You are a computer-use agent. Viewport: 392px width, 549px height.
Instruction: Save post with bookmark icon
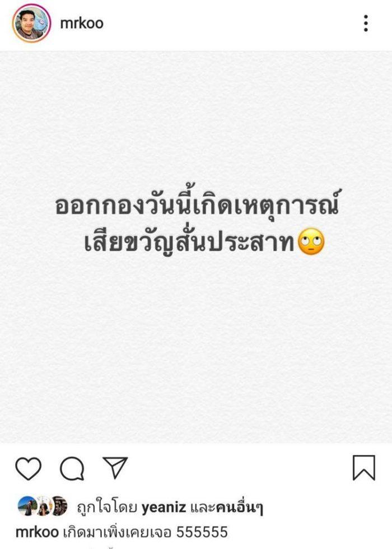coord(363,468)
